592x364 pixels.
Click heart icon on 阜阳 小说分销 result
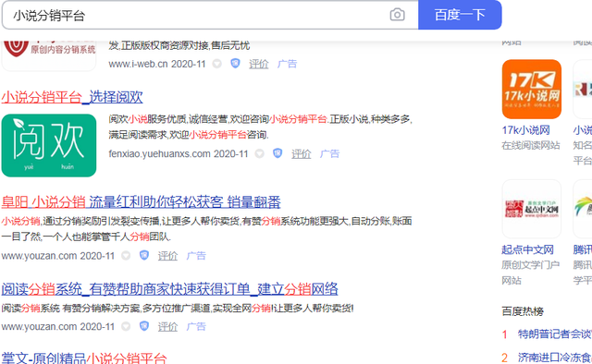click(126, 256)
